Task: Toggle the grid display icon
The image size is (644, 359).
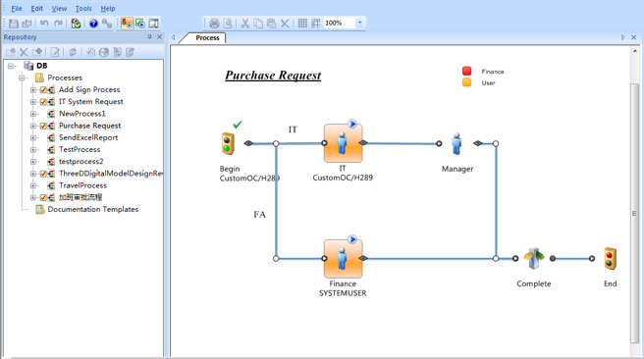Action: 302,24
